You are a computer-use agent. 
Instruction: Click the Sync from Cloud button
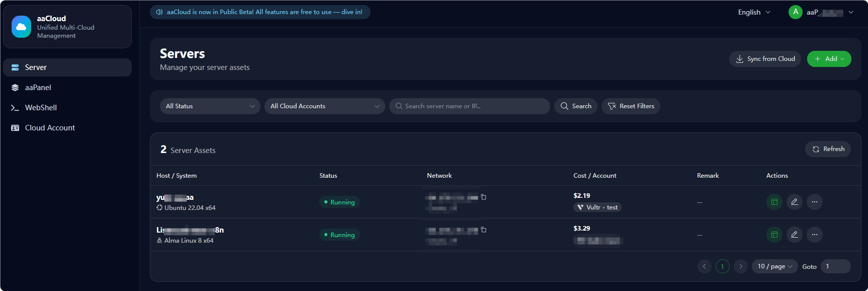point(765,59)
